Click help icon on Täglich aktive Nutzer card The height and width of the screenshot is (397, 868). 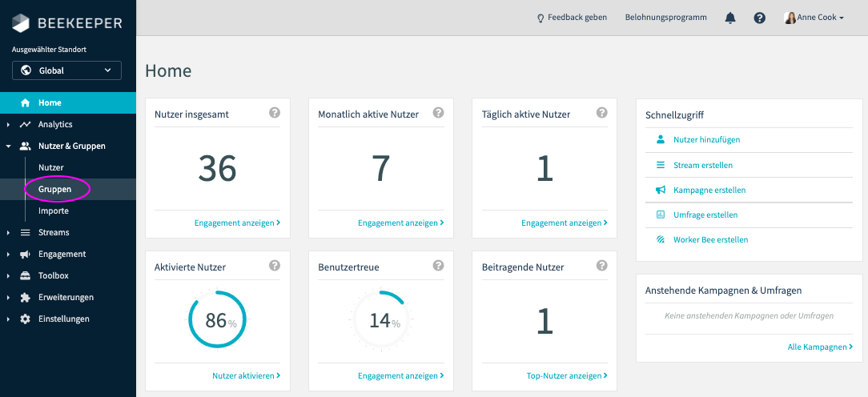click(601, 113)
